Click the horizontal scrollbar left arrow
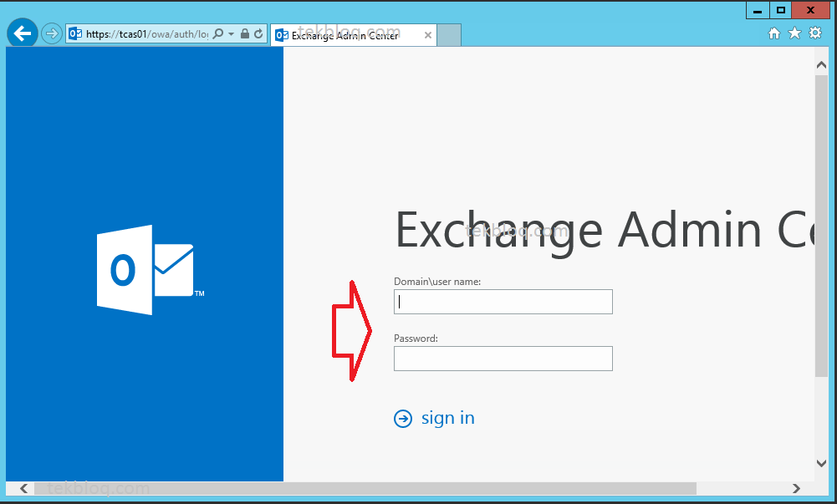Viewport: 837px width, 504px height. 24,488
